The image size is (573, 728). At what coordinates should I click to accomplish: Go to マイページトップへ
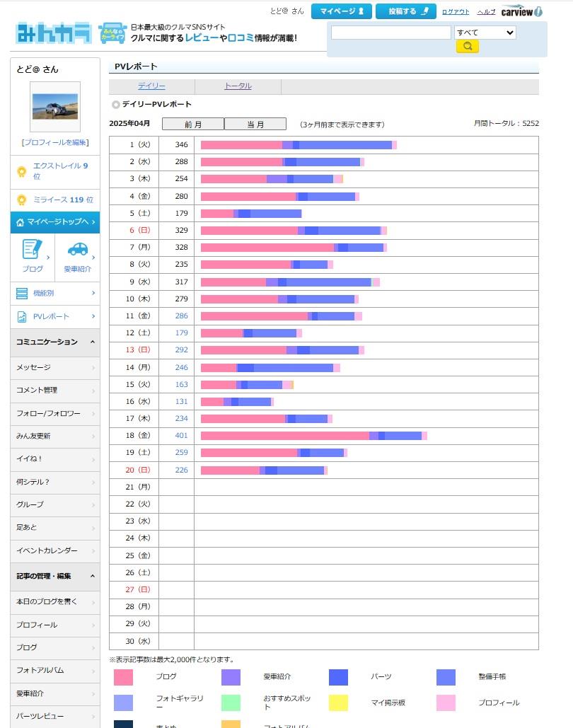[55, 222]
